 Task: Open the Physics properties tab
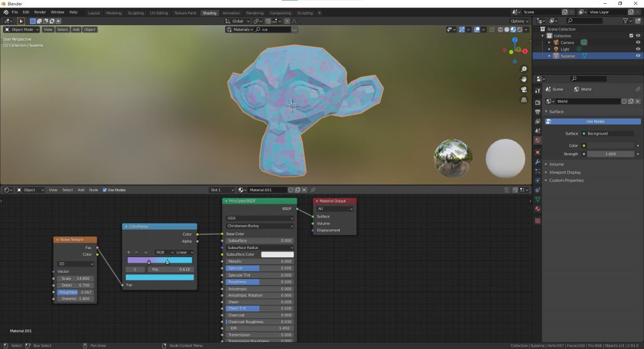tap(538, 180)
